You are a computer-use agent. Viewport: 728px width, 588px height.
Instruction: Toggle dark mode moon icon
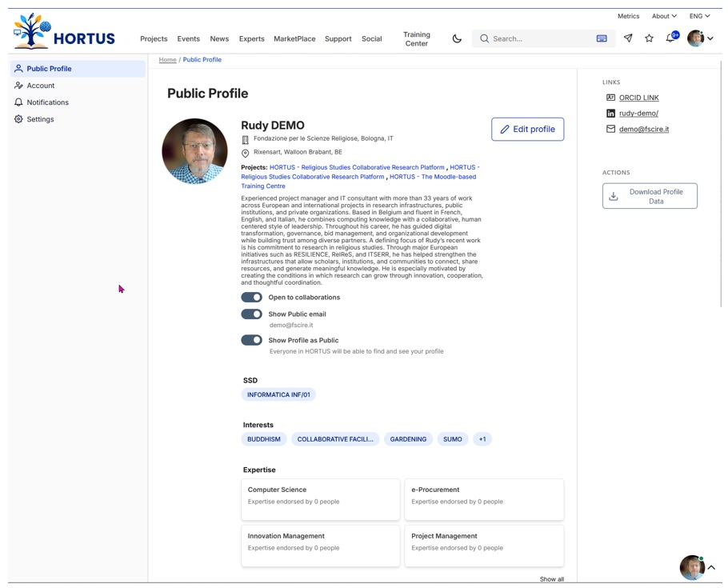457,38
